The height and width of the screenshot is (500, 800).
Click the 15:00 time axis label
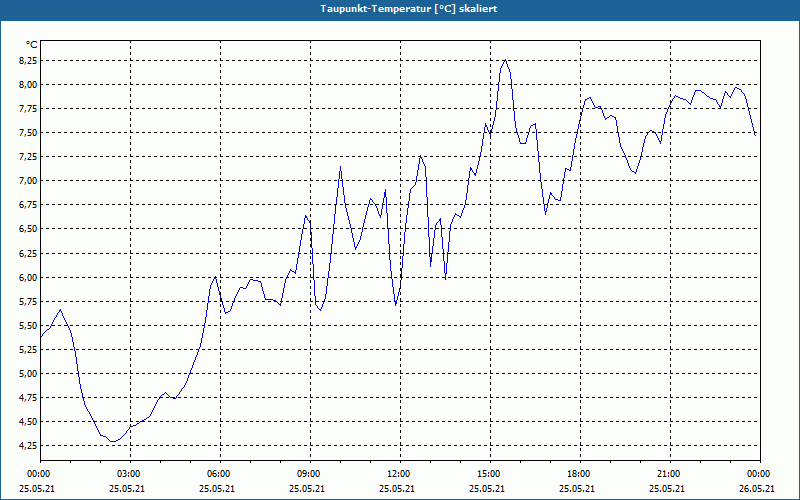point(490,474)
